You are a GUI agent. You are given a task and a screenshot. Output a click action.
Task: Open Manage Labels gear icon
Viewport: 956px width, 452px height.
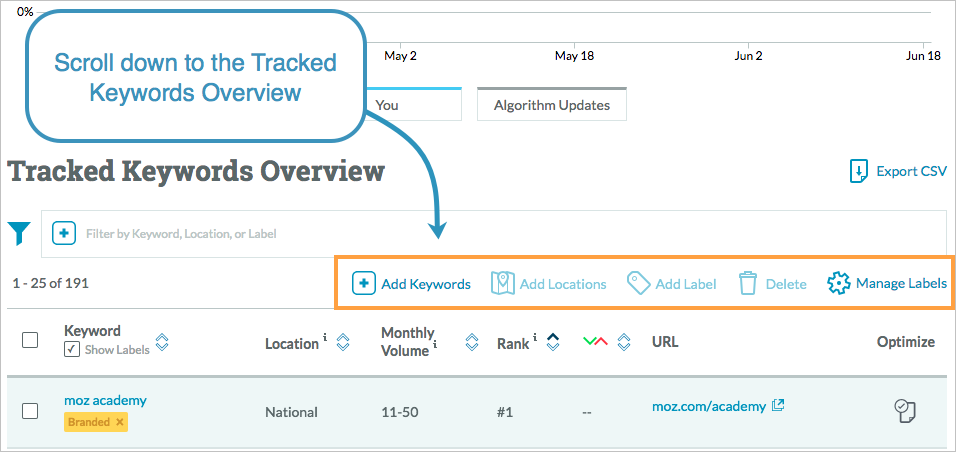[x=839, y=284]
